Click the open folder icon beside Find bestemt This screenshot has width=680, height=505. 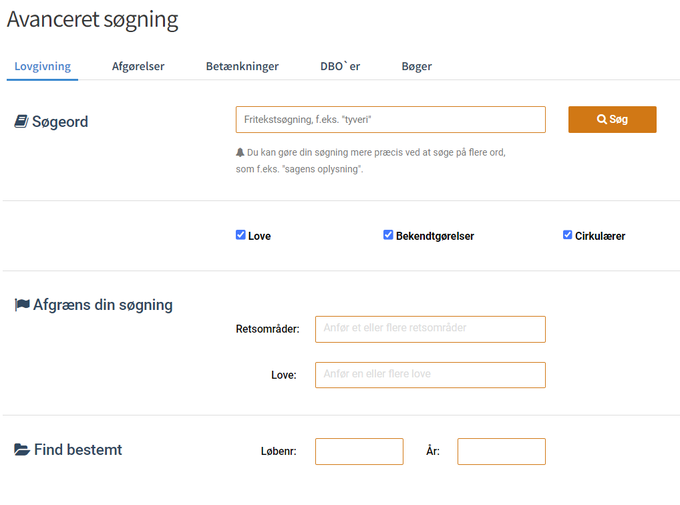22,450
